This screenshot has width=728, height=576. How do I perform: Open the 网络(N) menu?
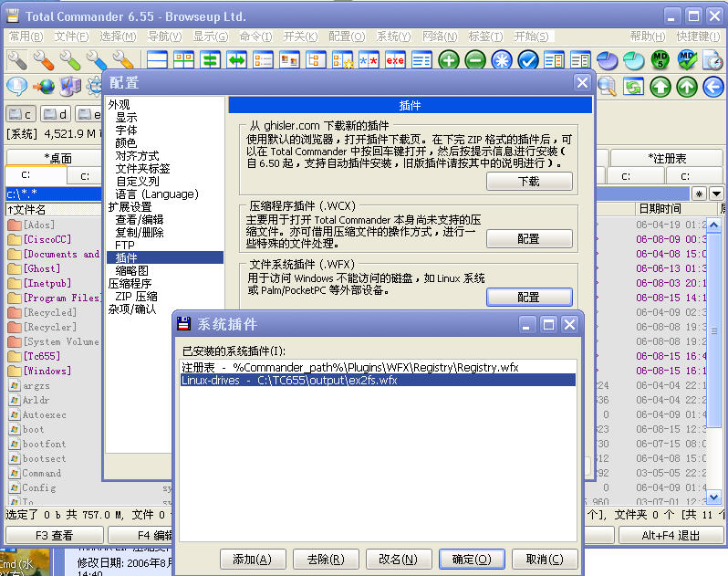tap(440, 37)
